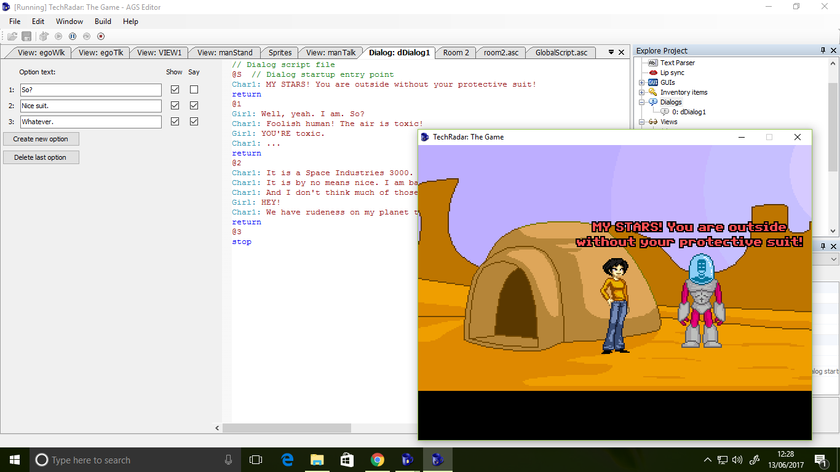840x472 pixels.
Task: Toggle Say checkbox for option 'So?'
Action: coord(194,89)
